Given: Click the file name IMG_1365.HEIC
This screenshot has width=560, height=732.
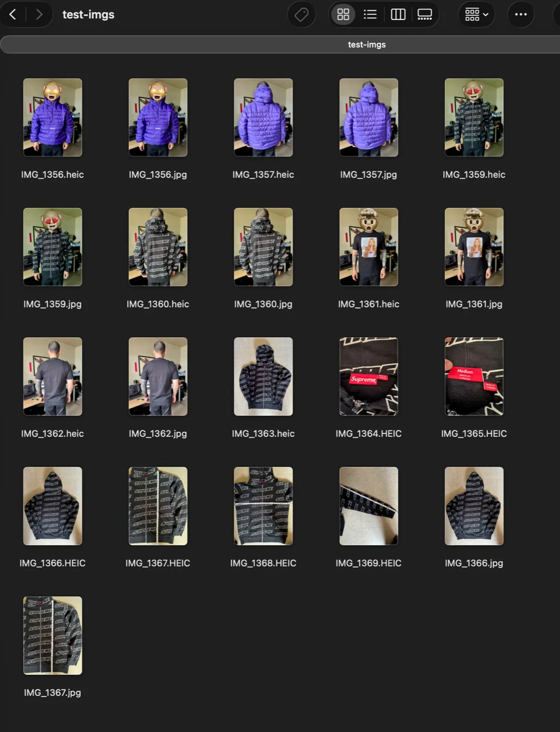Looking at the screenshot, I should pyautogui.click(x=474, y=433).
